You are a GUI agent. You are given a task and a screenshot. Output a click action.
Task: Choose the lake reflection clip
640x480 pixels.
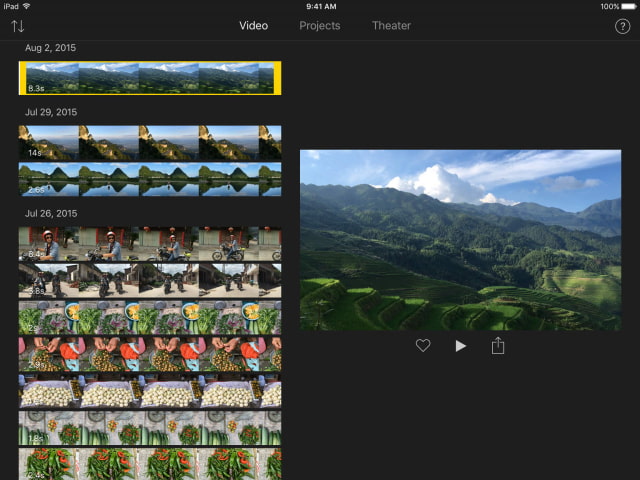(150, 180)
